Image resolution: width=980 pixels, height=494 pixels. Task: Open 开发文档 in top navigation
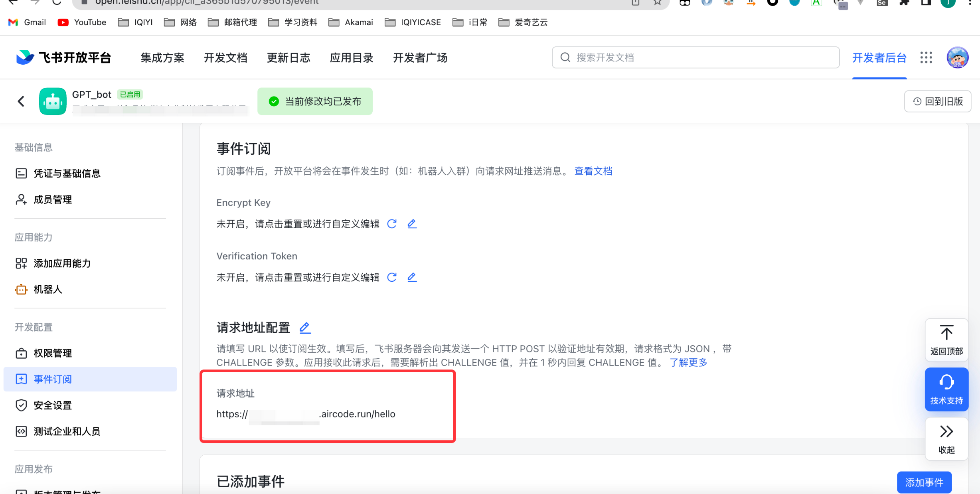tap(225, 58)
